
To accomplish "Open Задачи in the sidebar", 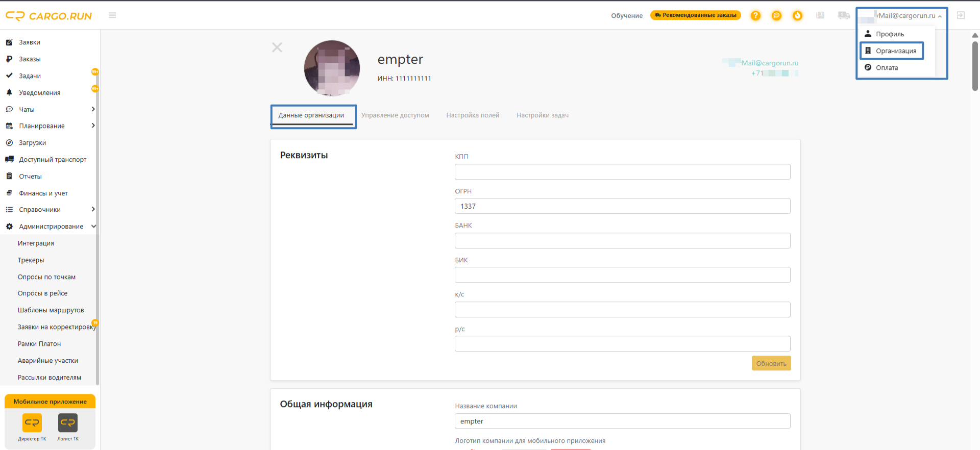I will pos(30,76).
